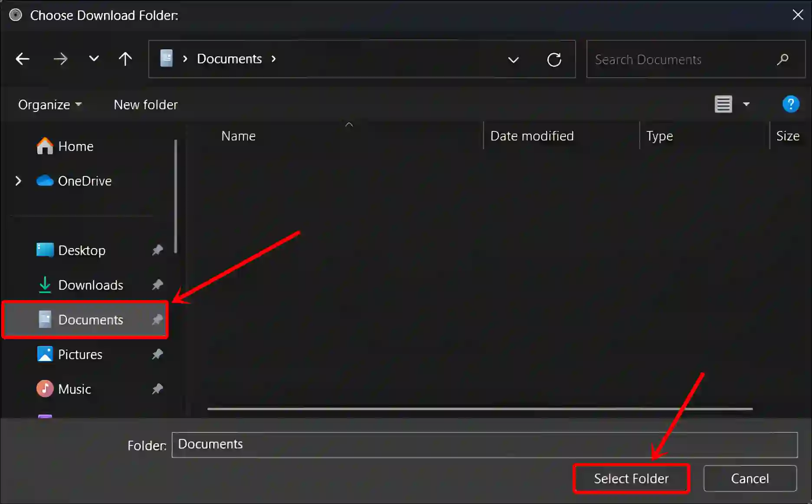Viewport: 812px width, 504px height.
Task: Click the pin icon next to Music
Action: click(157, 389)
